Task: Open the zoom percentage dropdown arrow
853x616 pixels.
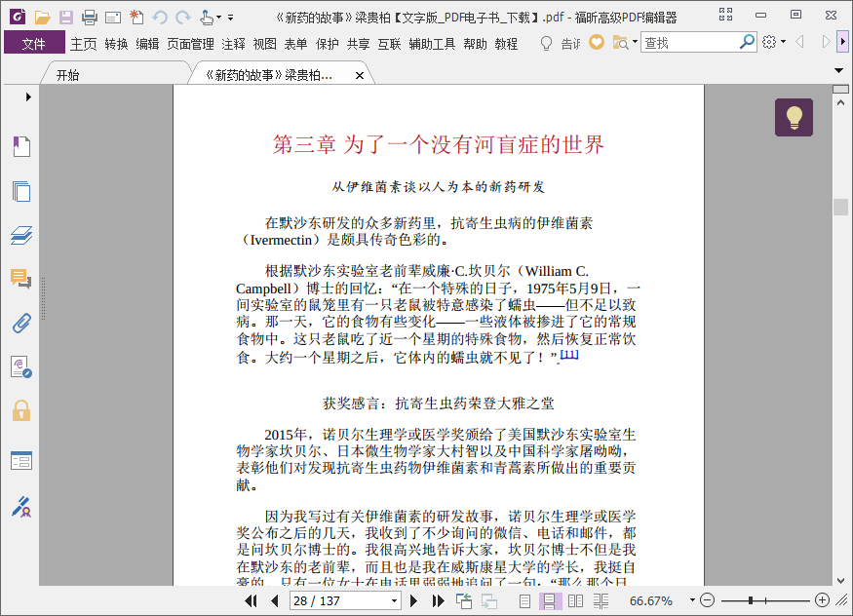Action: pyautogui.click(x=692, y=600)
